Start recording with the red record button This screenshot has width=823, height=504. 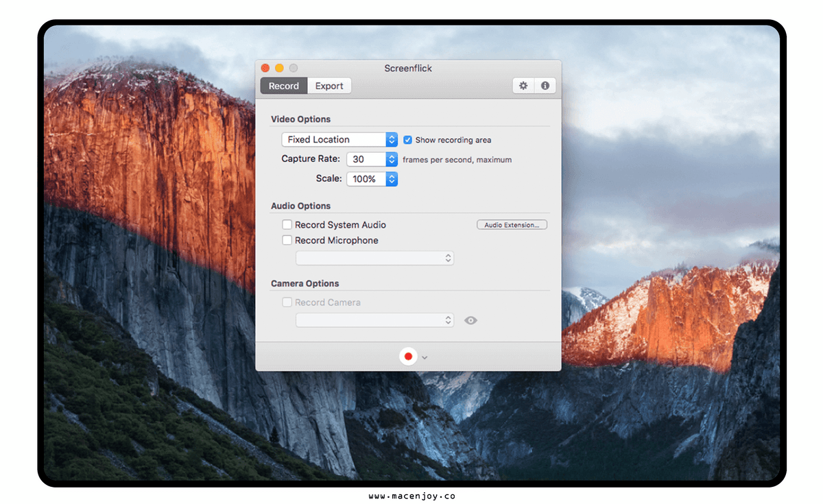pyautogui.click(x=408, y=357)
